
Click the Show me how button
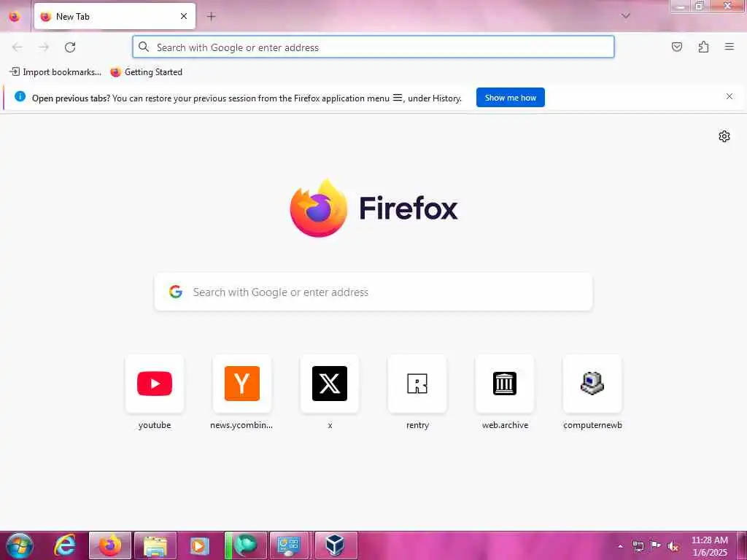510,98
